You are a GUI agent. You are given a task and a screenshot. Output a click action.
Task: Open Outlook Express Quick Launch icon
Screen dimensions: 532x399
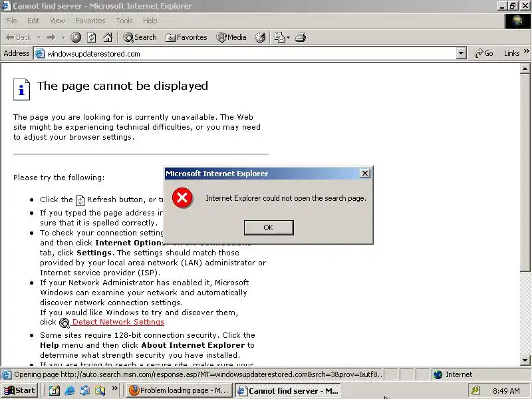[84, 391]
